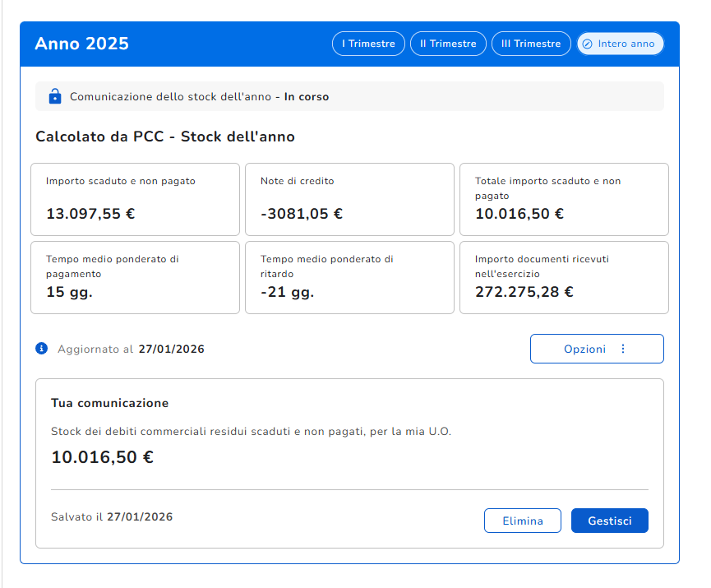Viewport: 711px width, 588px height.
Task: Open the III Trimestre view
Action: point(531,44)
